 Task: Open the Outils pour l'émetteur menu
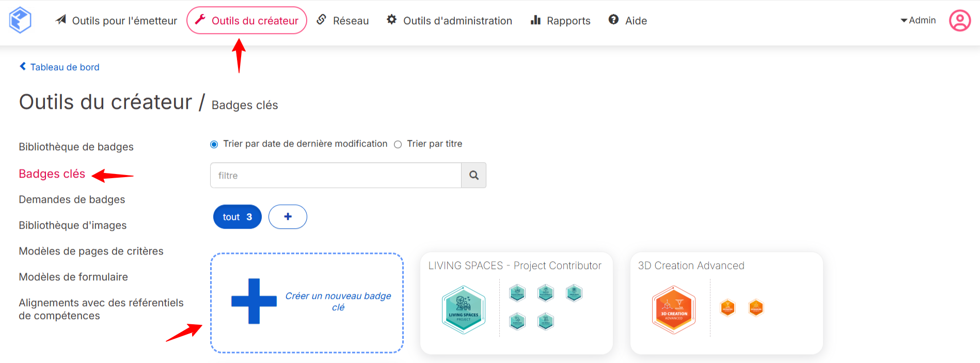(116, 21)
